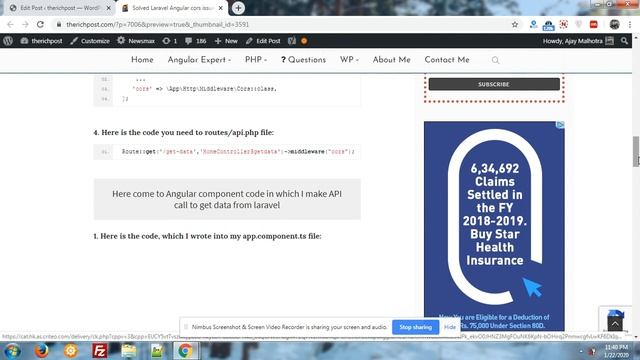Click the browser forward arrow
This screenshot has width=640, height=360.
[x=25, y=24]
